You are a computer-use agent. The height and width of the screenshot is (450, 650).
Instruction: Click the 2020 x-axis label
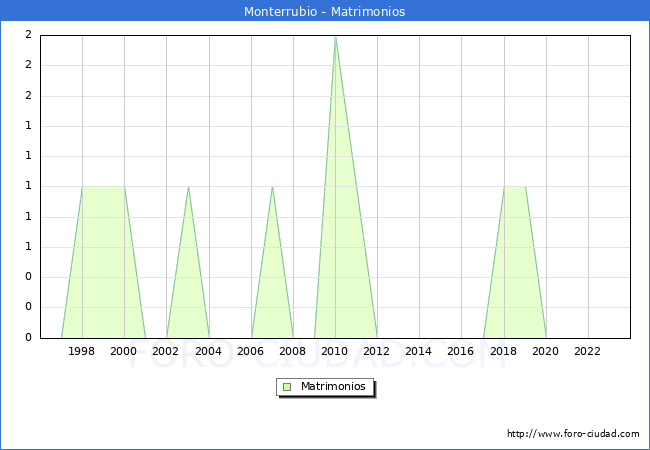pyautogui.click(x=546, y=351)
